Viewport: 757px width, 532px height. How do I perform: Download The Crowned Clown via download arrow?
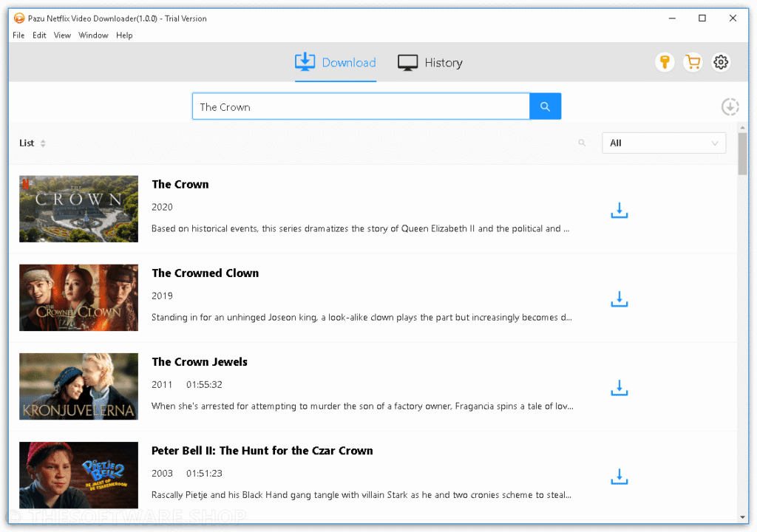[619, 299]
